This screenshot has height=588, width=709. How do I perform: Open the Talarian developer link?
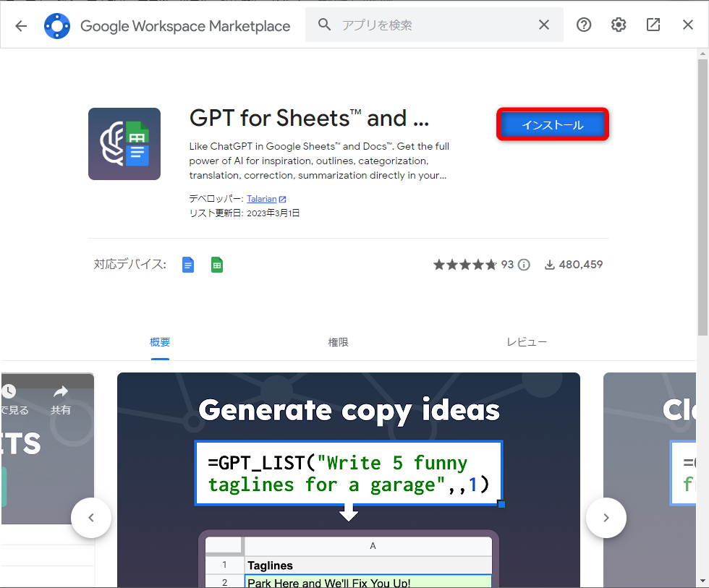click(262, 199)
